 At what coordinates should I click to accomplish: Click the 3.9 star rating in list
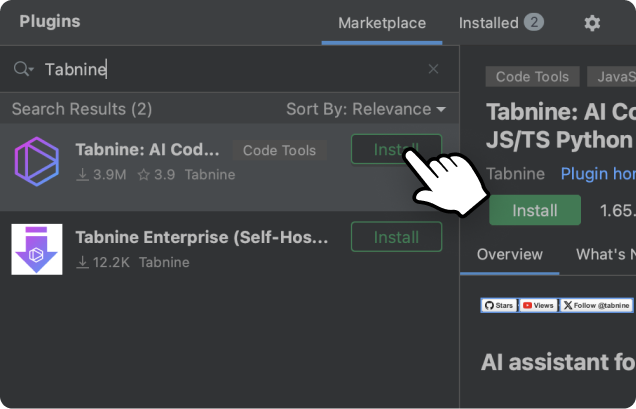157,175
